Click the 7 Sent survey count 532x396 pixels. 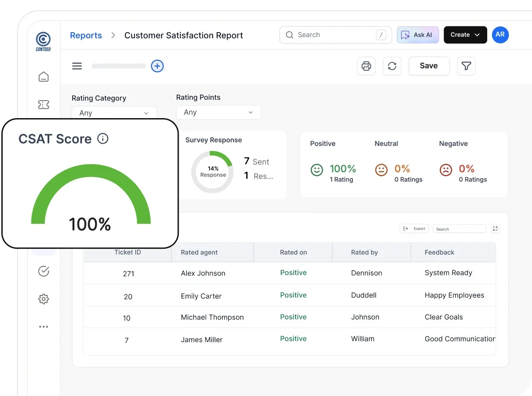257,162
